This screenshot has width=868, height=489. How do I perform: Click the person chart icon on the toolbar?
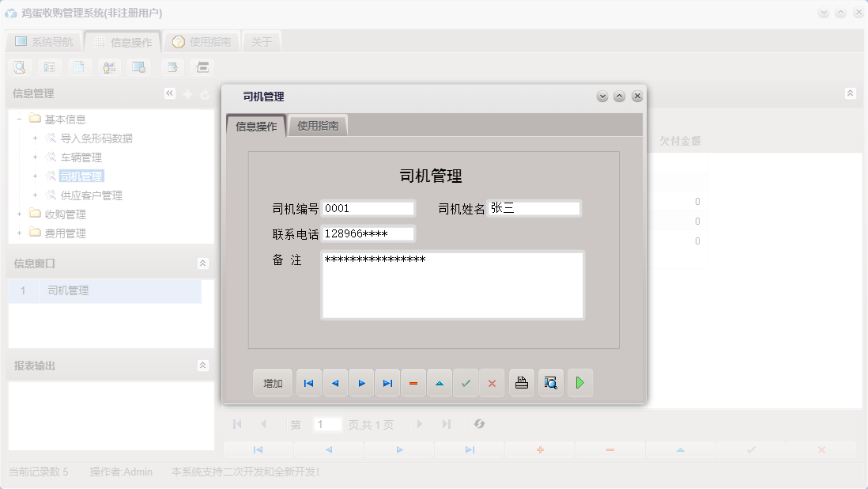click(108, 67)
